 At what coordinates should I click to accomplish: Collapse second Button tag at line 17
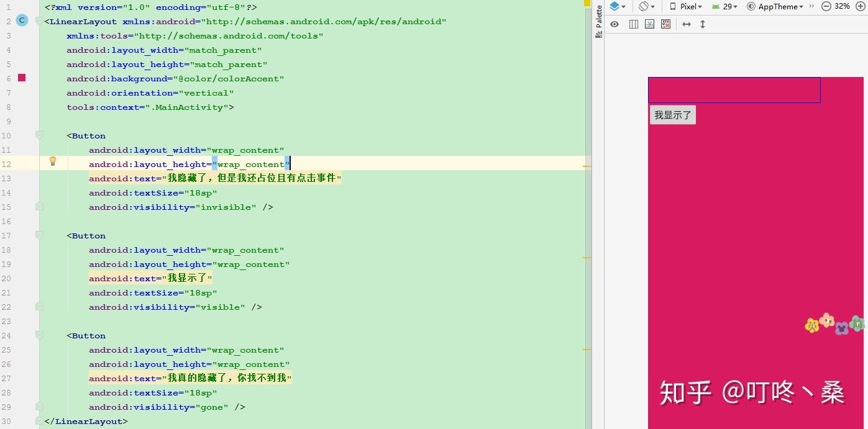[x=40, y=235]
